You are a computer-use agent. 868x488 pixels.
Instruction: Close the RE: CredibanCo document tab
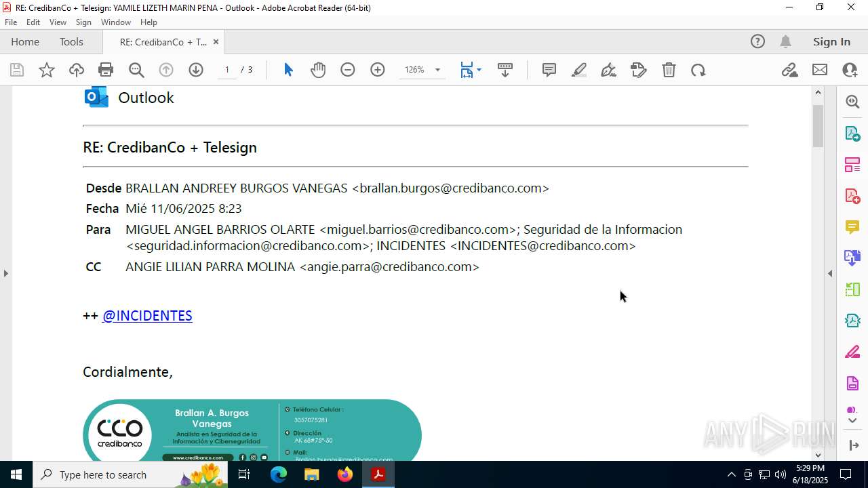[x=216, y=41]
